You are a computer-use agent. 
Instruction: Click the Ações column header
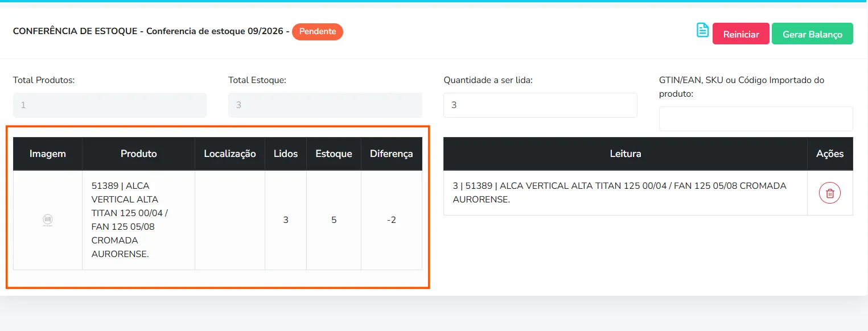click(x=830, y=154)
